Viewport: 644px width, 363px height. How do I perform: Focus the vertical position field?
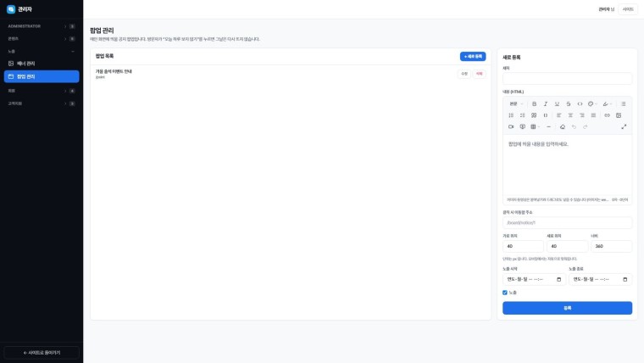click(567, 246)
